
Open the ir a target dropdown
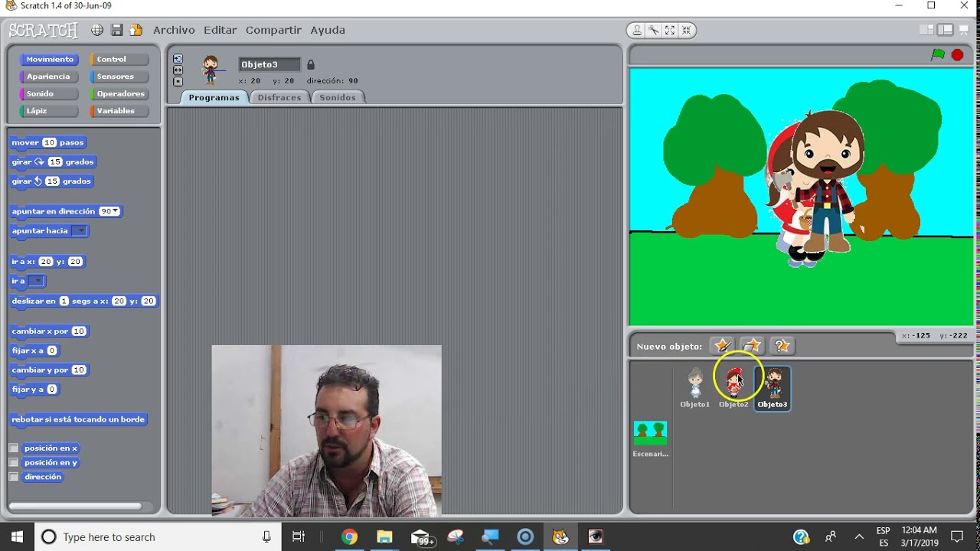(x=36, y=281)
